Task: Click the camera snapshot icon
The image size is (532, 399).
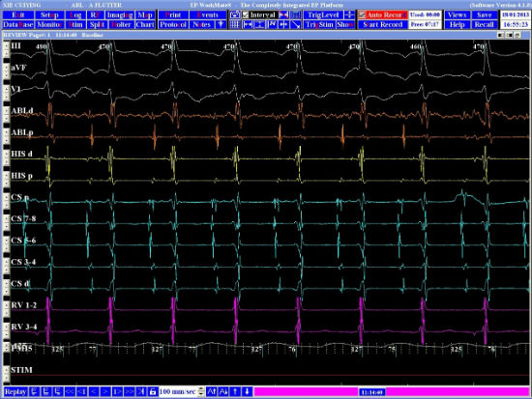Action: click(x=234, y=14)
